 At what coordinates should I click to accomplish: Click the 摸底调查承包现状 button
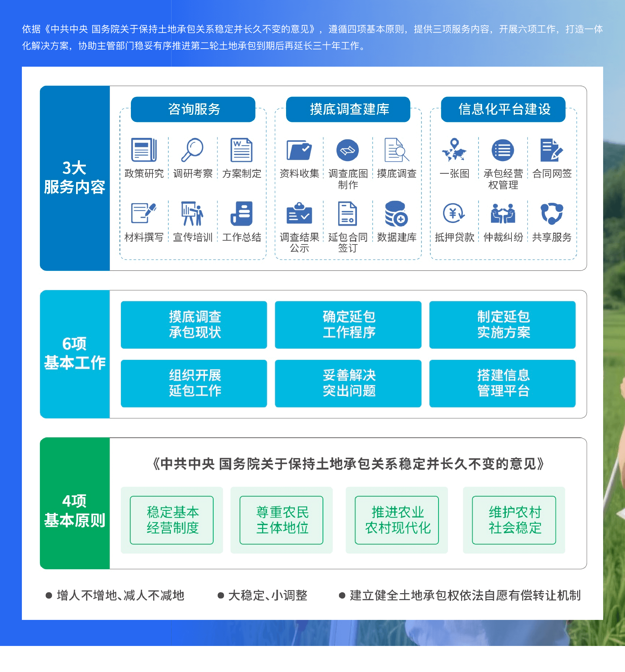pyautogui.click(x=194, y=325)
